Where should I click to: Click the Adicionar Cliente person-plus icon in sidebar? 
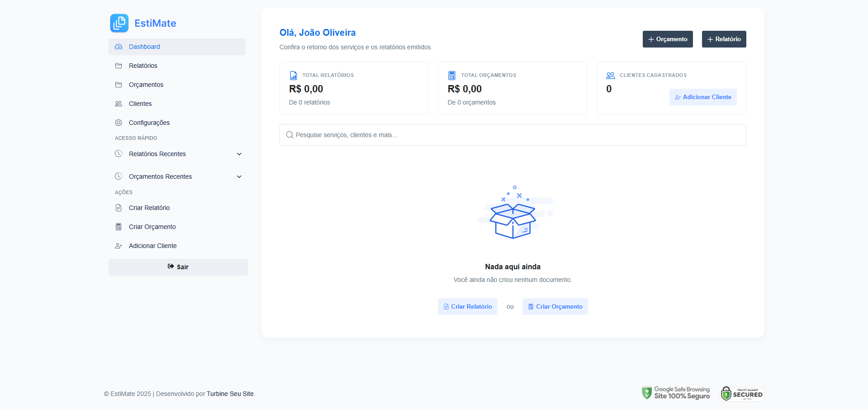(x=119, y=246)
